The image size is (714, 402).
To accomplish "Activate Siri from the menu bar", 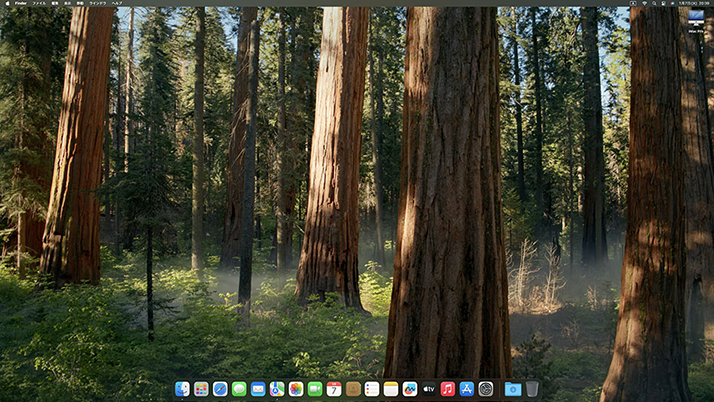I will click(x=672, y=3).
